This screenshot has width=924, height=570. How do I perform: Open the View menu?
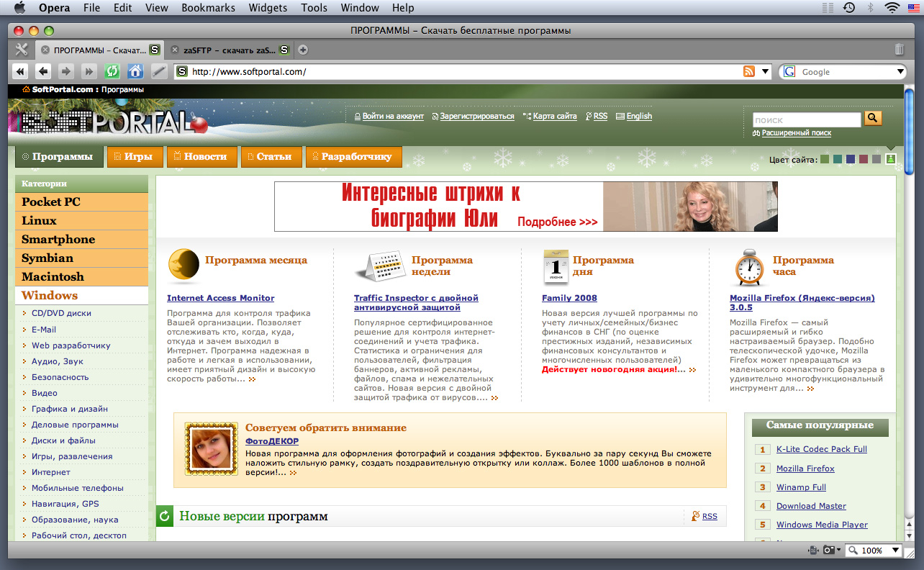coord(156,8)
